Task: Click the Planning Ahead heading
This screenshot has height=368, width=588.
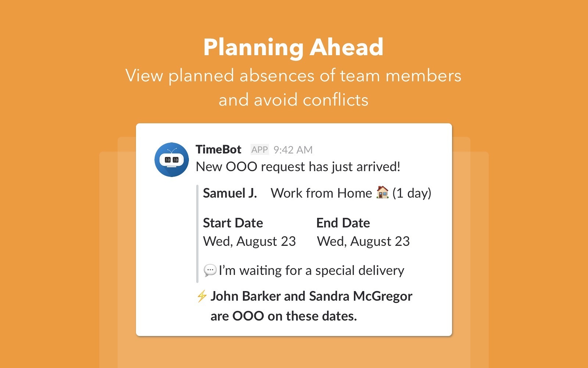Action: (293, 47)
